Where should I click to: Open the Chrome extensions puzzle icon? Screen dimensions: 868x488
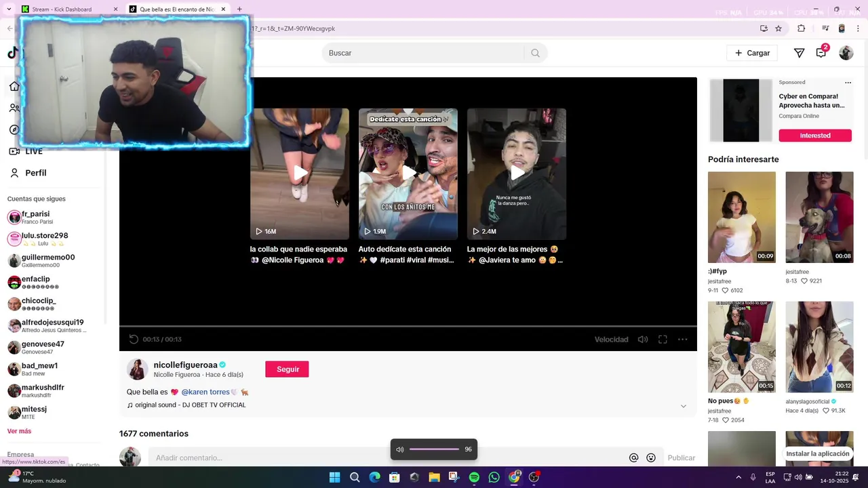point(801,28)
